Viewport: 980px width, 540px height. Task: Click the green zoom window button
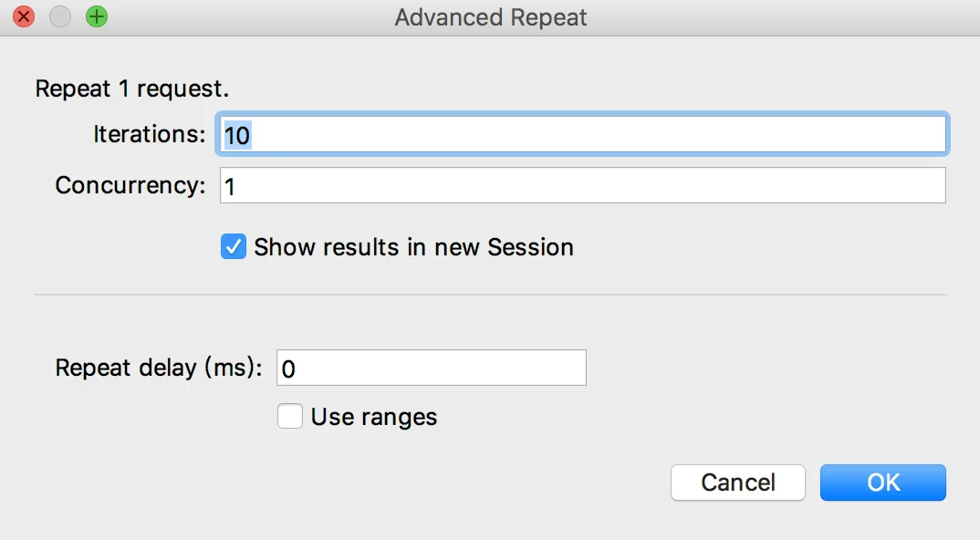(x=96, y=16)
